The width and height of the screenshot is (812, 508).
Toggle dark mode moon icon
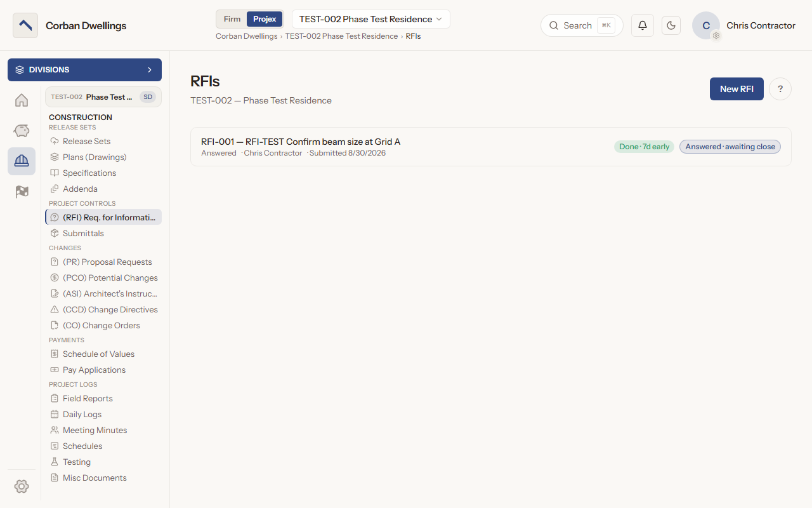click(671, 25)
